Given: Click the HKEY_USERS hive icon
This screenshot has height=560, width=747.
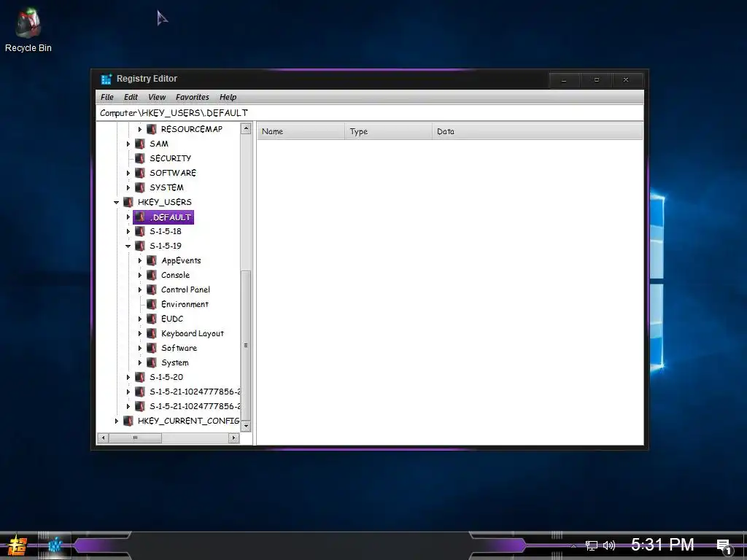Looking at the screenshot, I should click(x=128, y=202).
